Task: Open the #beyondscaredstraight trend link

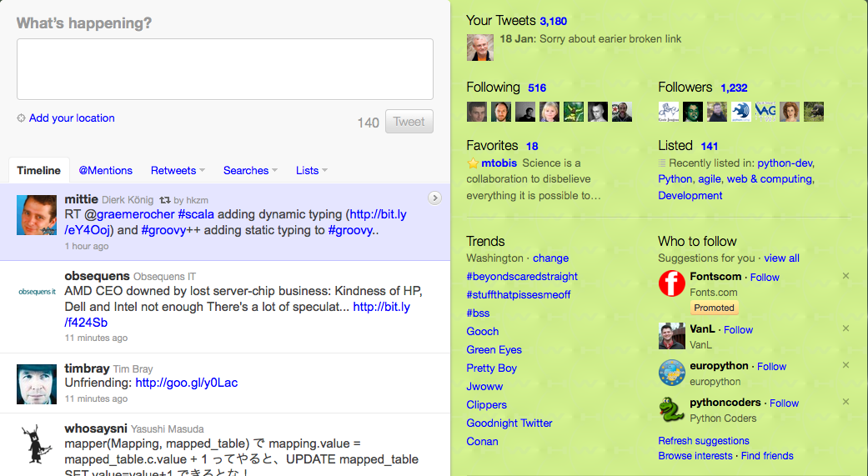Action: 521,276
